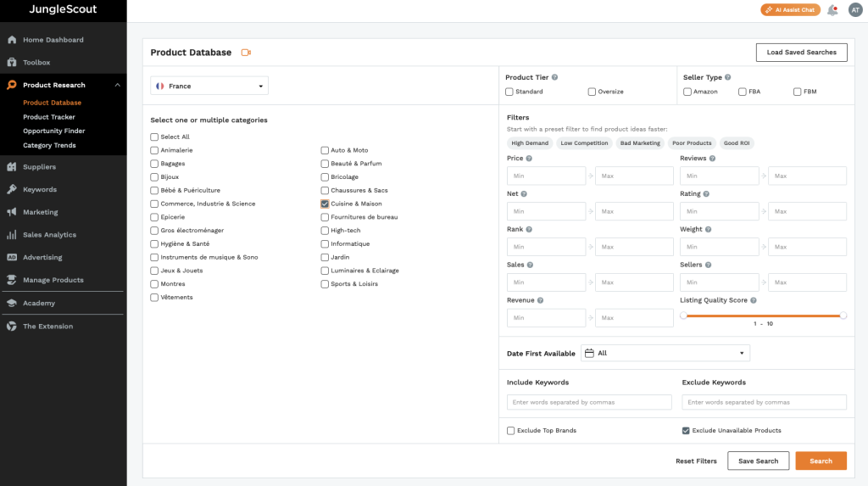Click the Rating help icon
Image resolution: width=868 pixels, height=486 pixels.
tap(706, 194)
